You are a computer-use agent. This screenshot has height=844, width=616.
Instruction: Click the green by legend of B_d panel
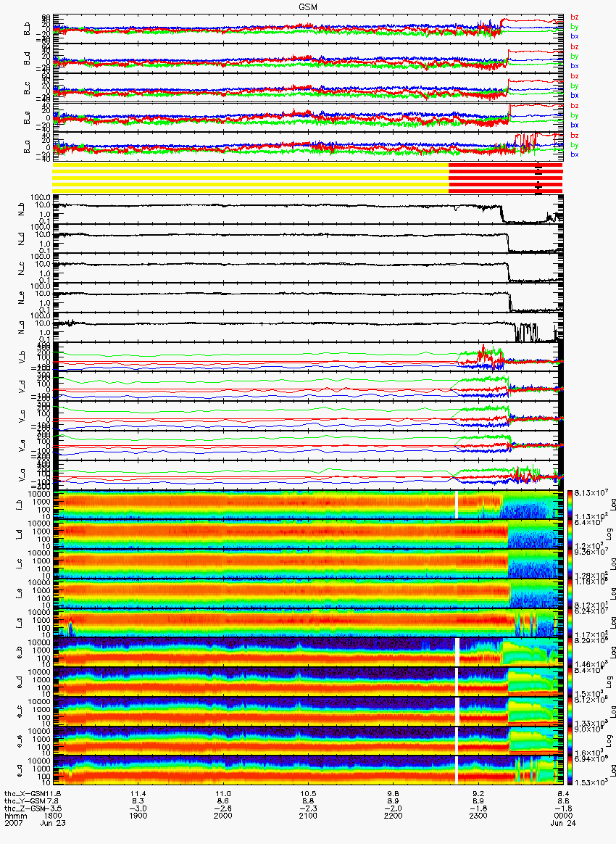575,56
